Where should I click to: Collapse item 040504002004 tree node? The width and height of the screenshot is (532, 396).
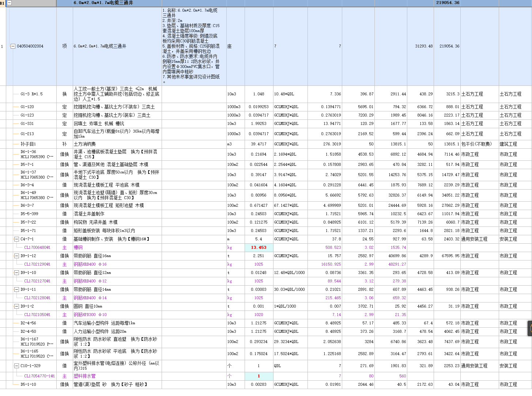click(13, 46)
